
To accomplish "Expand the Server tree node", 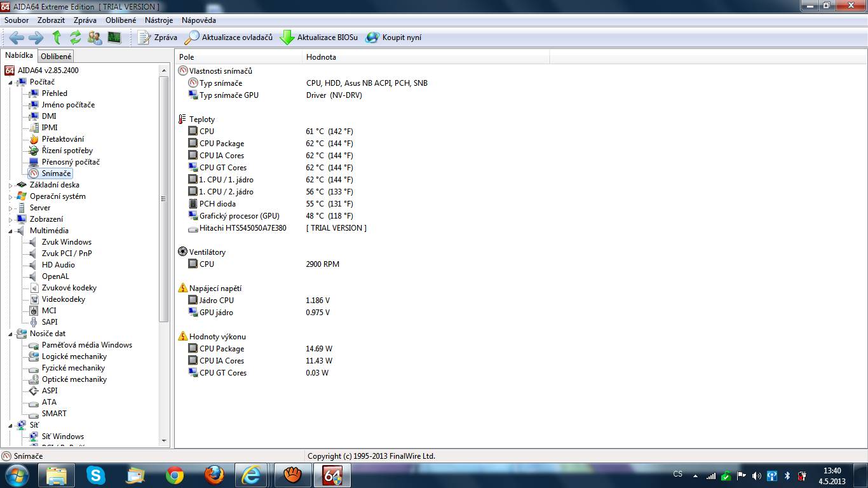I will [11, 208].
